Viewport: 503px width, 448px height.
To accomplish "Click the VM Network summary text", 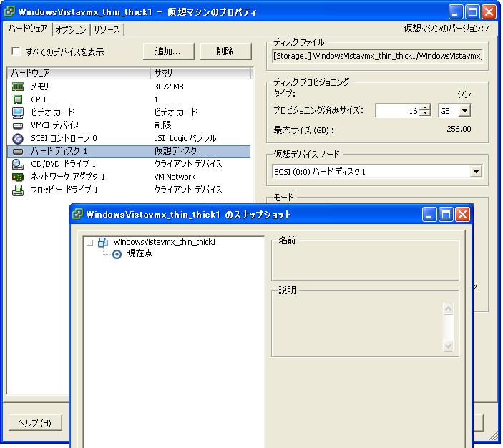I will coord(175,177).
